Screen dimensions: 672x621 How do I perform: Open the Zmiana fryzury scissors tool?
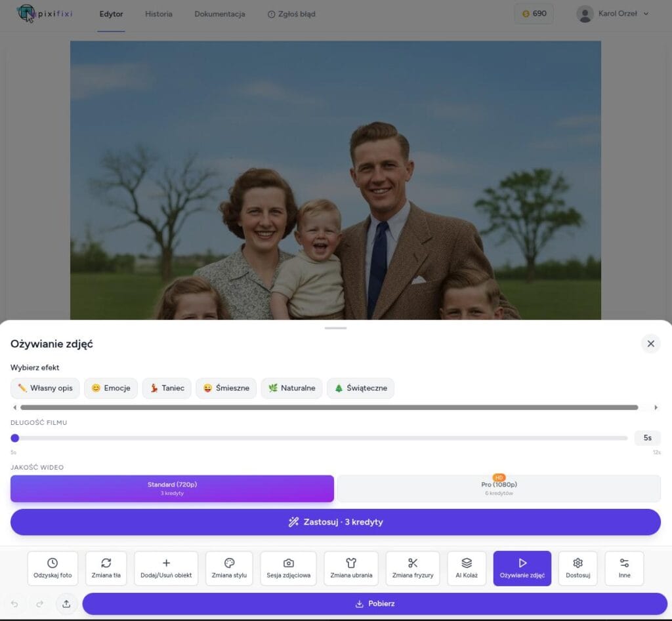pos(413,568)
